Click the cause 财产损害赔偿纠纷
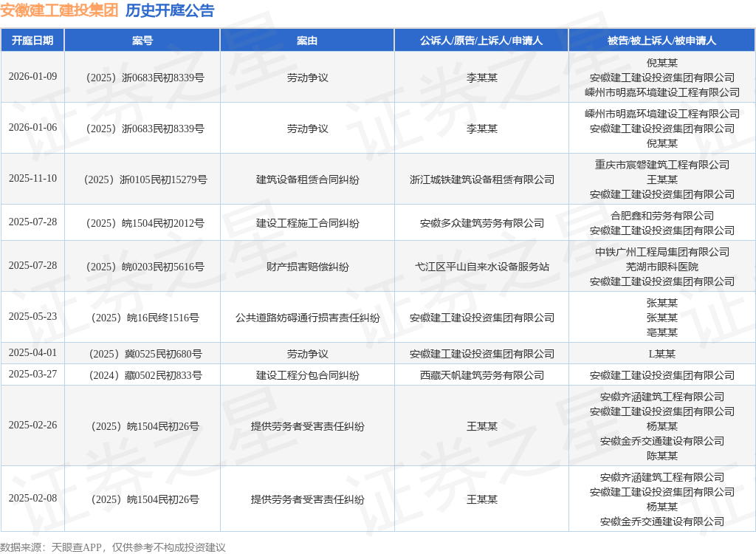Image resolution: width=756 pixels, height=554 pixels. click(307, 267)
